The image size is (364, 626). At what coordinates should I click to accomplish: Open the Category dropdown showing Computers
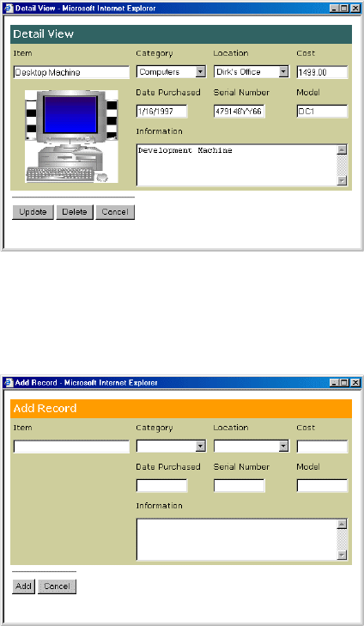pos(171,72)
